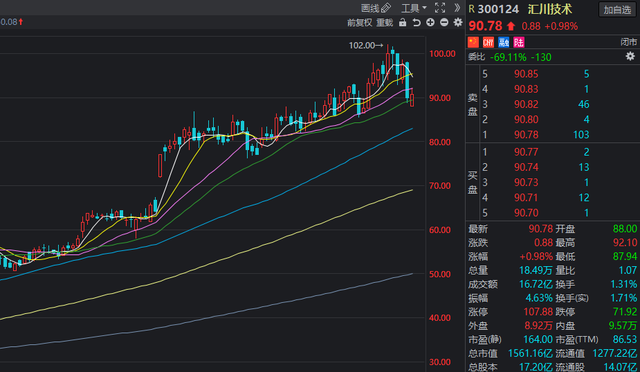The image size is (640, 372).
Task: Click the blue 融 margin badge
Action: point(504,42)
